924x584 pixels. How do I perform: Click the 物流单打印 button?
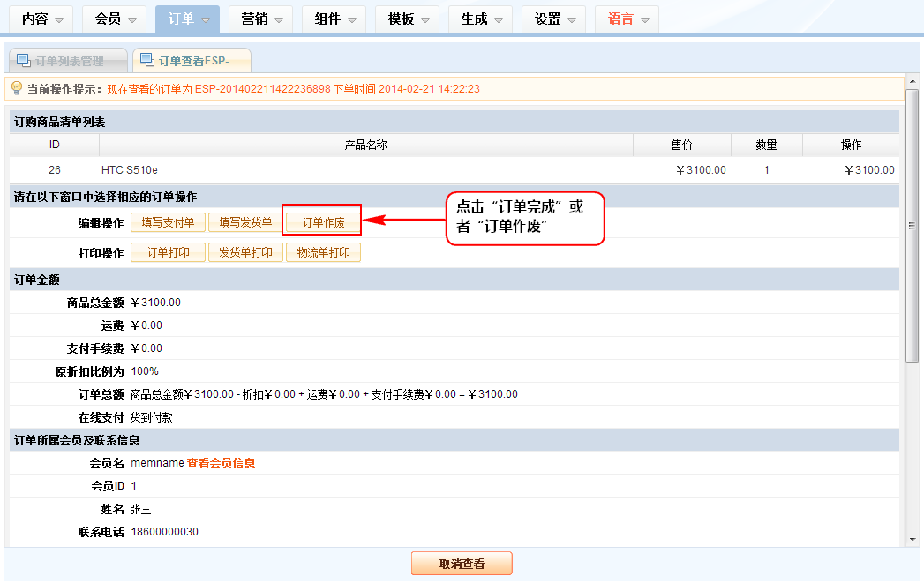point(323,253)
